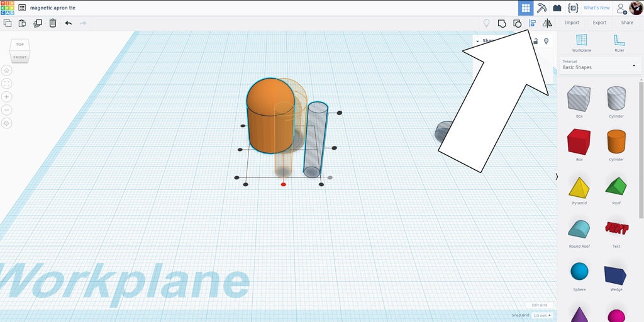Pick the navy Wedge shape
This screenshot has height=322, width=644.
pyautogui.click(x=616, y=275)
